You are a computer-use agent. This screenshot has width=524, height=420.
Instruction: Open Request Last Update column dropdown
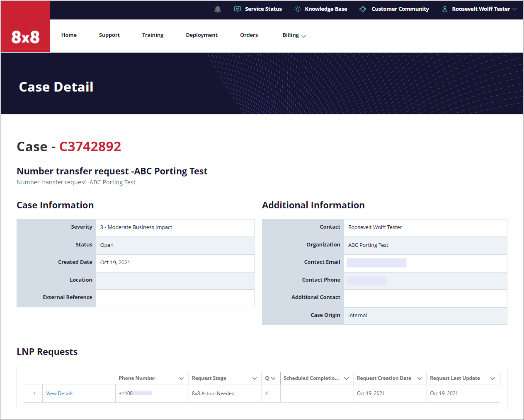[x=493, y=378]
